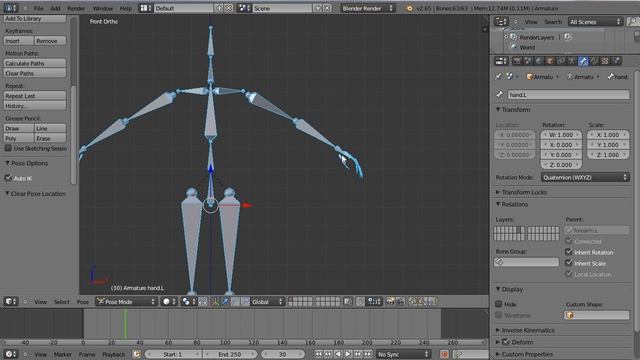Open the Global orientation dropdown
Viewport: 640px width, 360px height.
click(x=267, y=302)
